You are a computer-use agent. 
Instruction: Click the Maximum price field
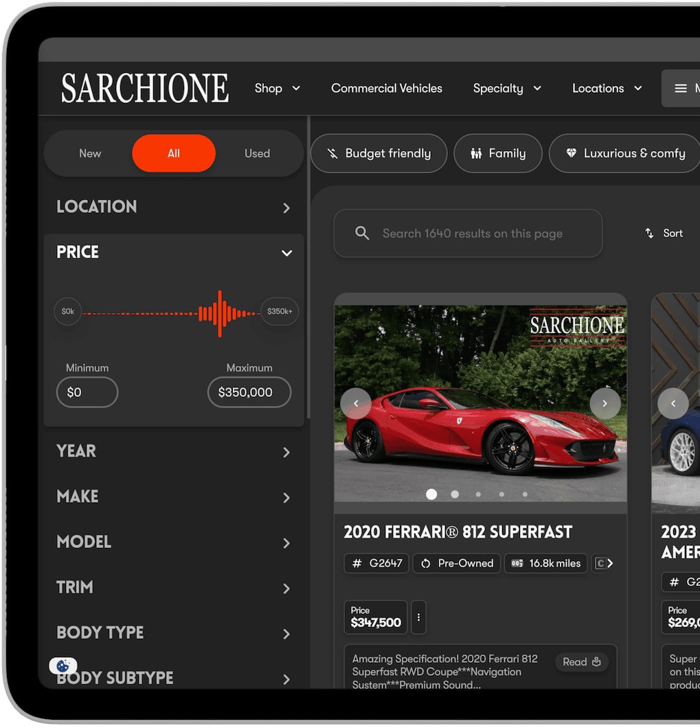(249, 392)
